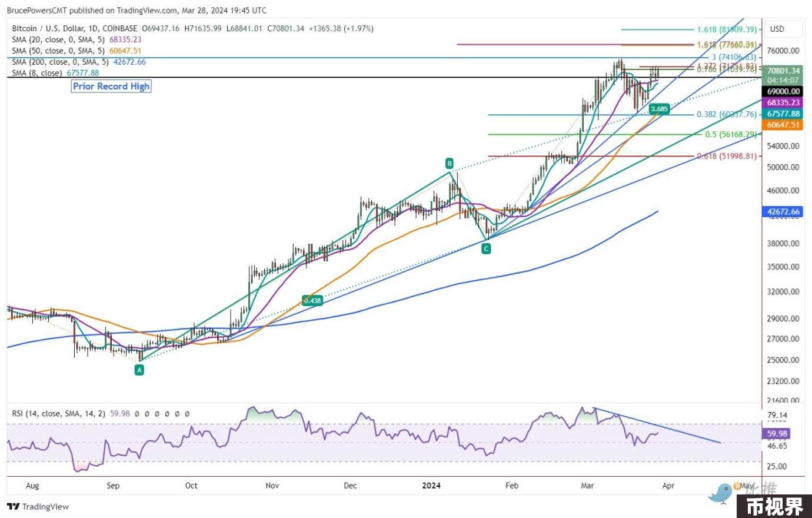812x518 pixels.
Task: Click the RSI axis level 25.00
Action: pos(777,466)
